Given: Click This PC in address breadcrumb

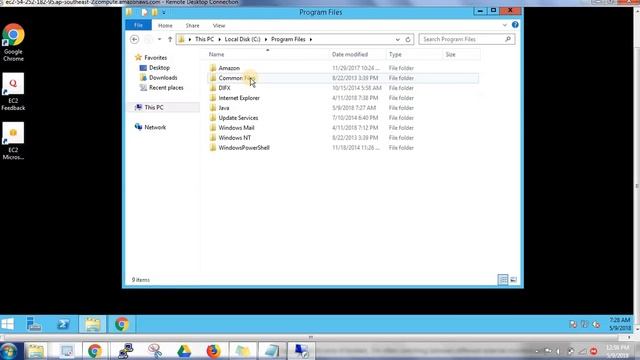Looking at the screenshot, I should click(204, 39).
